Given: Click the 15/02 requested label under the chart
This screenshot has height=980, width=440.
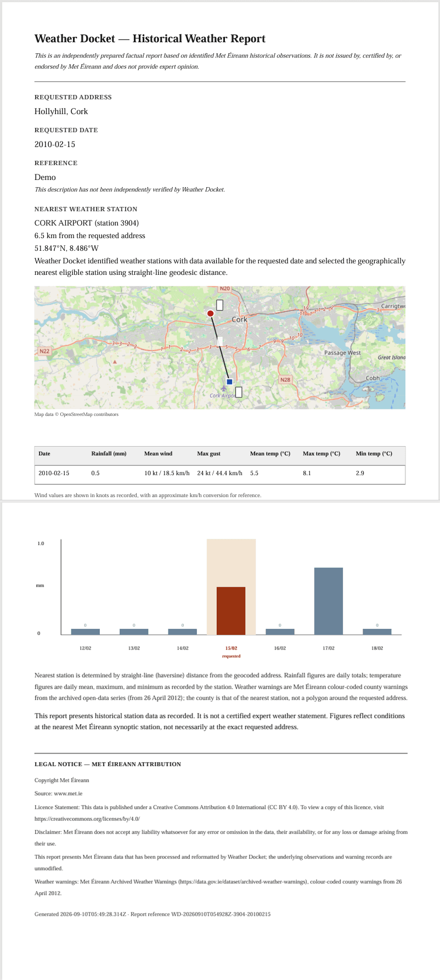Looking at the screenshot, I should (x=231, y=652).
